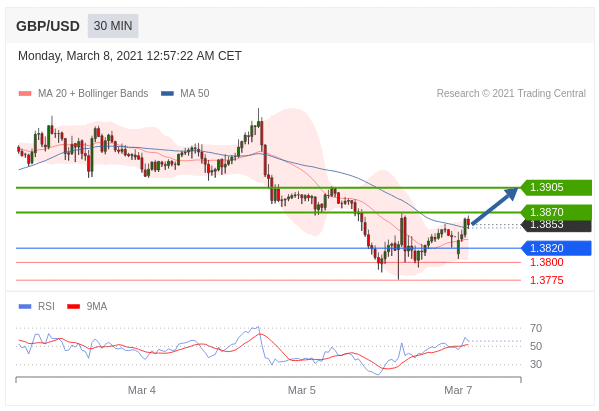The width and height of the screenshot is (599, 411).
Task: Click the RSI 70 level label
Action: [536, 328]
